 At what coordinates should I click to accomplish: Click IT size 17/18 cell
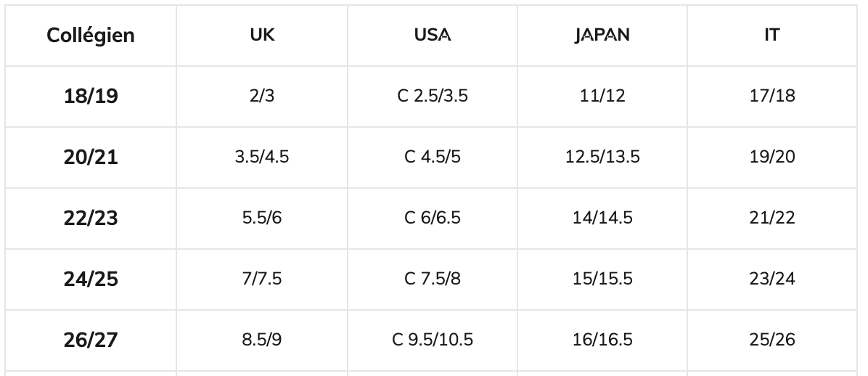tap(772, 97)
